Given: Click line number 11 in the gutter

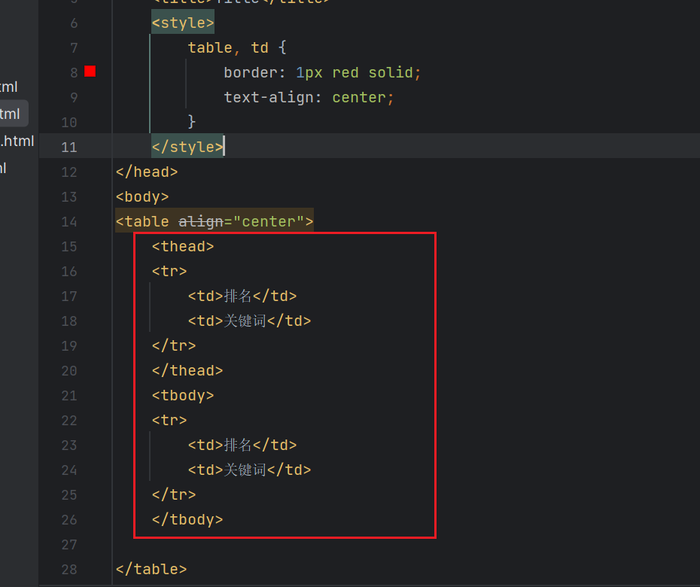Looking at the screenshot, I should [x=69, y=147].
